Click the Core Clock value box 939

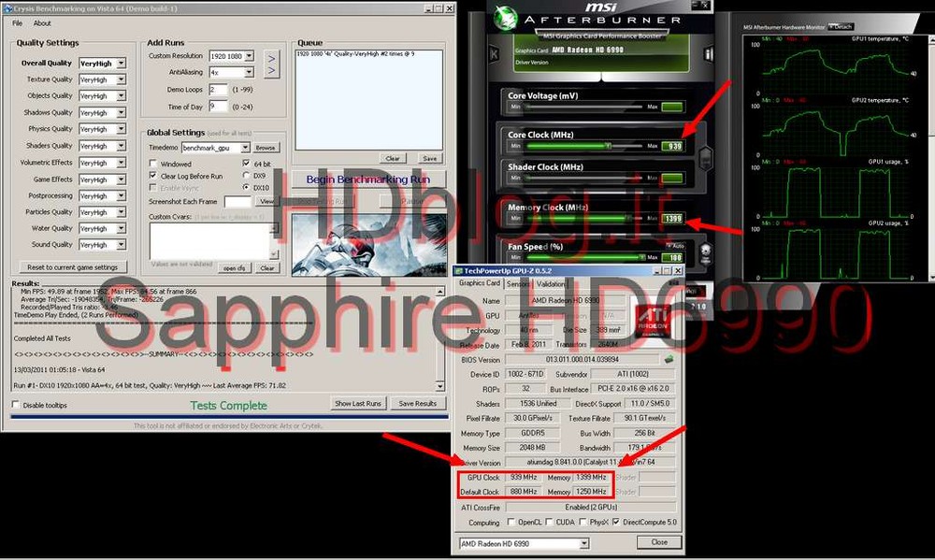click(x=672, y=146)
